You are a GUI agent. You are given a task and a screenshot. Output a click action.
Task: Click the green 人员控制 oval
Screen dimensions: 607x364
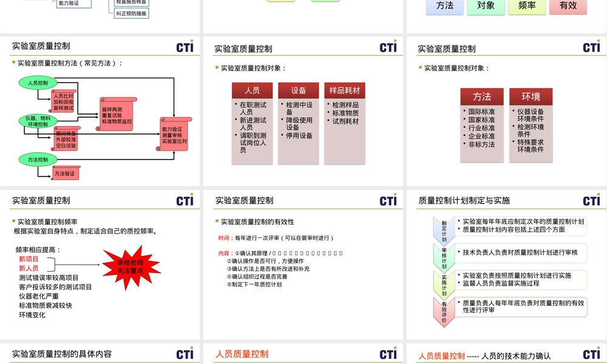pos(38,83)
